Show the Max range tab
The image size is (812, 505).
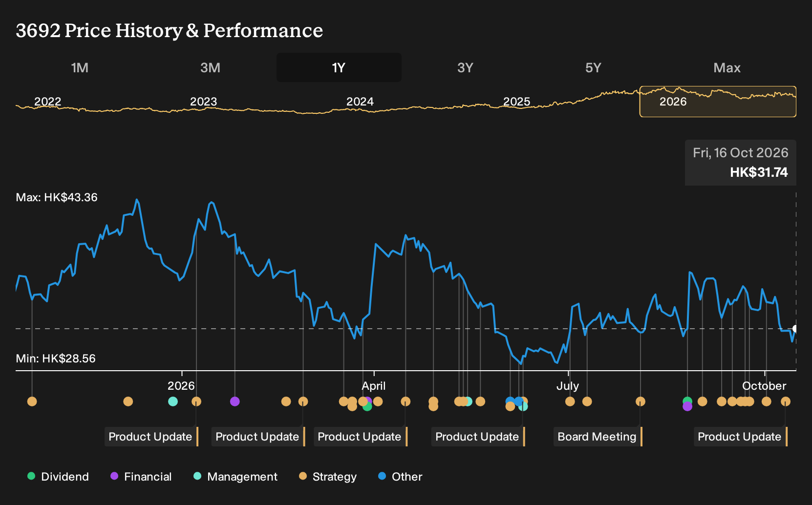(727, 67)
